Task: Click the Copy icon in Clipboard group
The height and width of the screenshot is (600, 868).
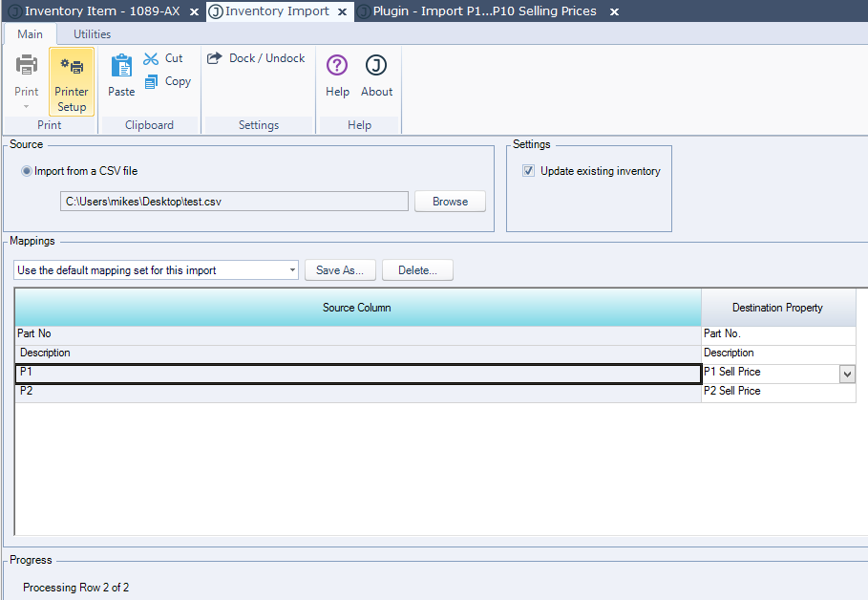Action: click(151, 82)
